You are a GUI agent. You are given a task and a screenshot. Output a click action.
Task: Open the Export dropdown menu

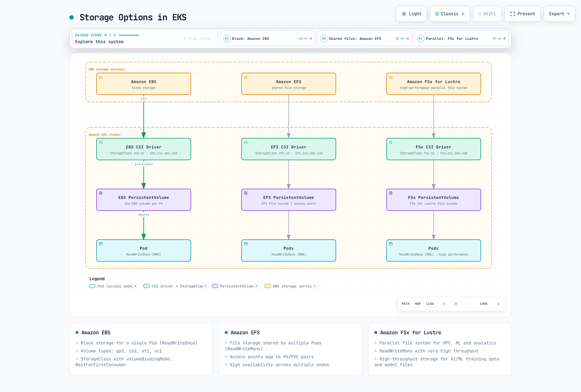(x=559, y=14)
